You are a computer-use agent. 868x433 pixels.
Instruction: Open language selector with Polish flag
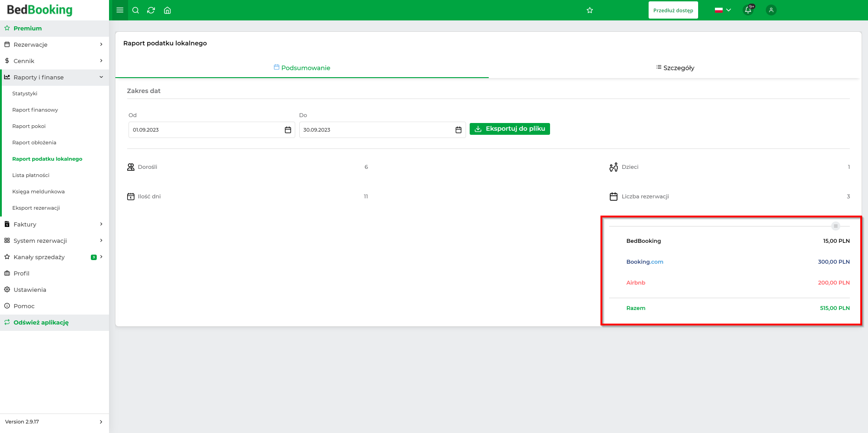point(723,10)
